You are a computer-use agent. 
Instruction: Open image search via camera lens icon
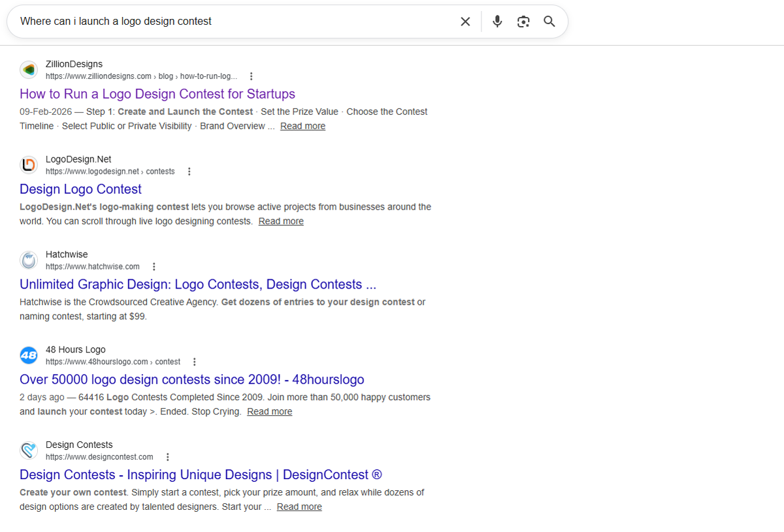point(523,22)
